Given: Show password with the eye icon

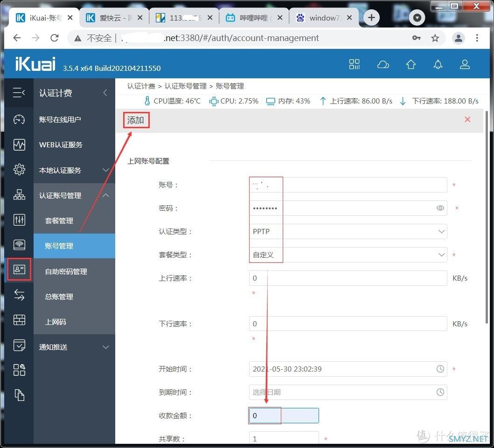Looking at the screenshot, I should coord(440,208).
